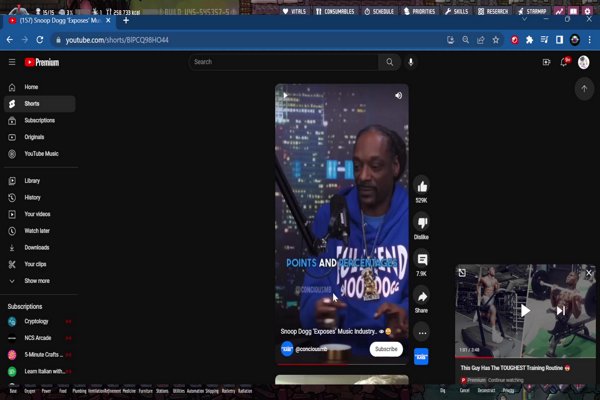This screenshot has height=400, width=600.
Task: Expand the miniplayer to full view
Action: point(462,273)
